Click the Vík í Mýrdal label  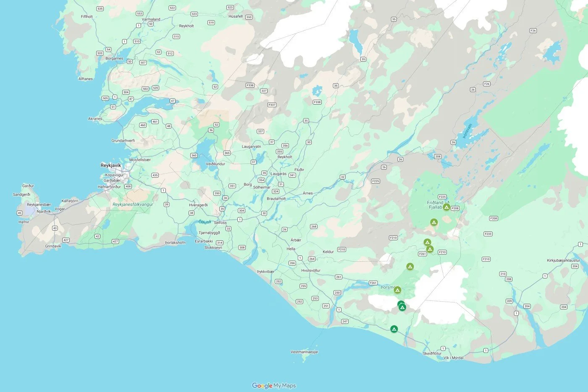454,358
